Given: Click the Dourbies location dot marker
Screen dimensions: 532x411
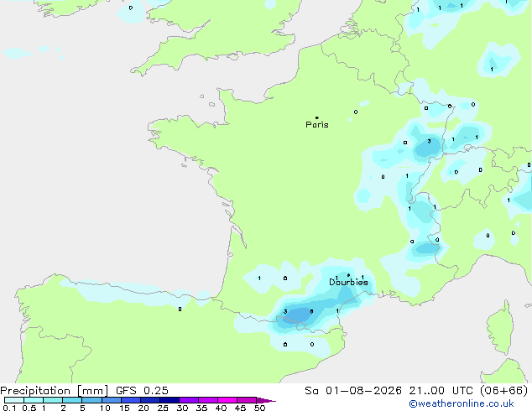Looking at the screenshot, I should pos(348,275).
